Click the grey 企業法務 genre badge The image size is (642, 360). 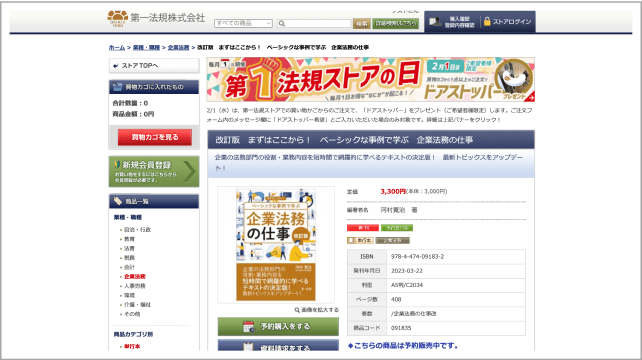pyautogui.click(x=393, y=240)
